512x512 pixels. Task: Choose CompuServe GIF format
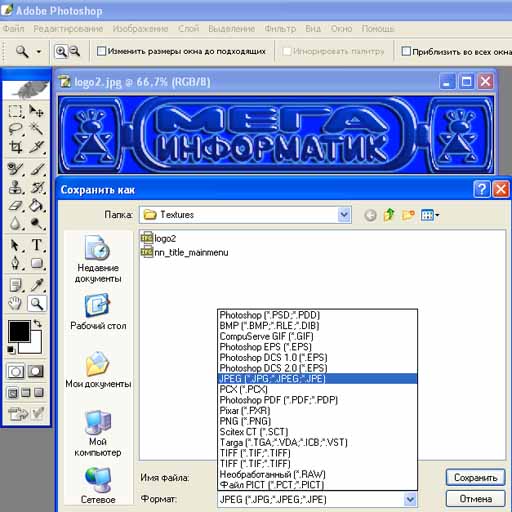click(x=317, y=336)
